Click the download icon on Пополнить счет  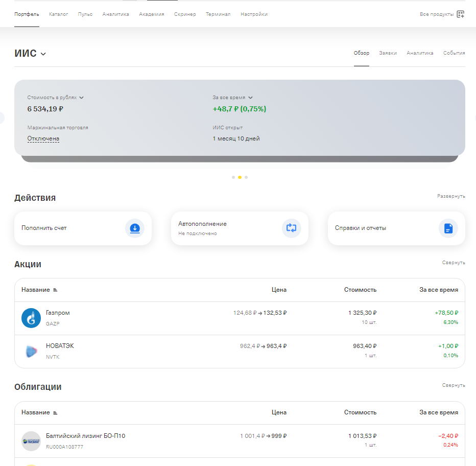(135, 228)
